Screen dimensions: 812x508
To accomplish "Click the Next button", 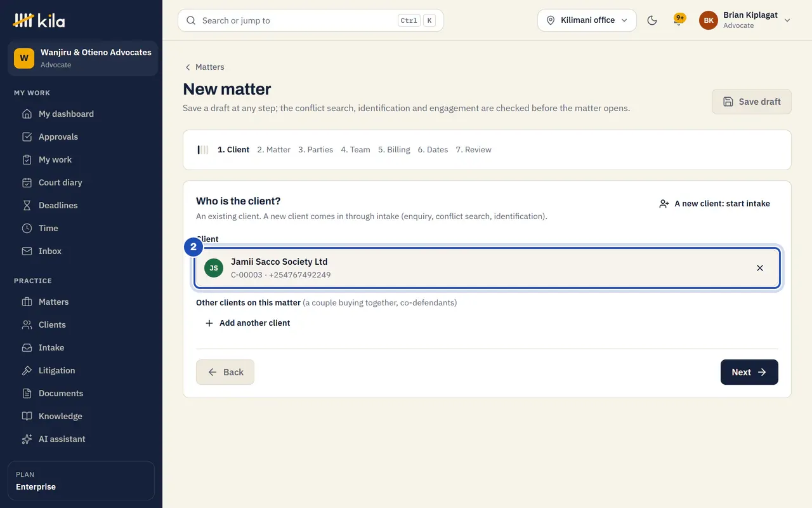I will point(749,372).
